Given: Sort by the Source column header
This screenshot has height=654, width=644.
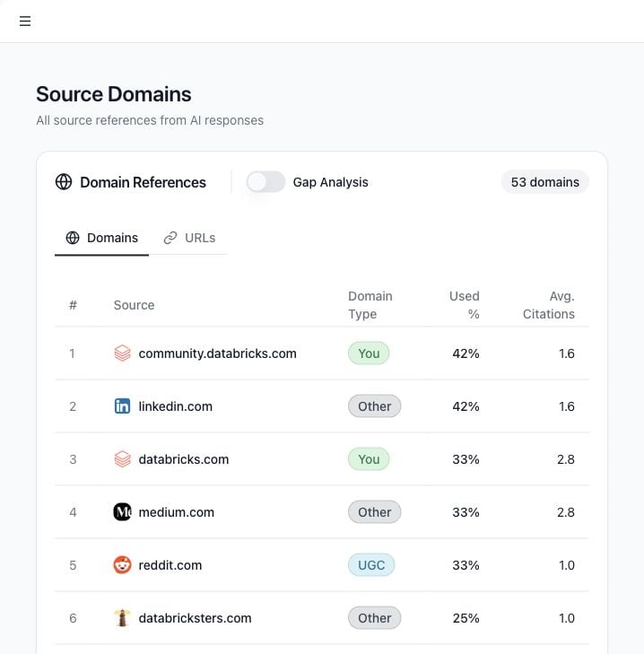Looking at the screenshot, I should point(134,305).
